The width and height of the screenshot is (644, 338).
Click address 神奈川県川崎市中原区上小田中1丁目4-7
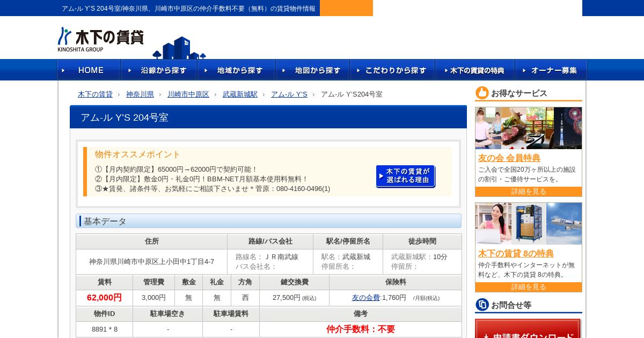(x=151, y=262)
